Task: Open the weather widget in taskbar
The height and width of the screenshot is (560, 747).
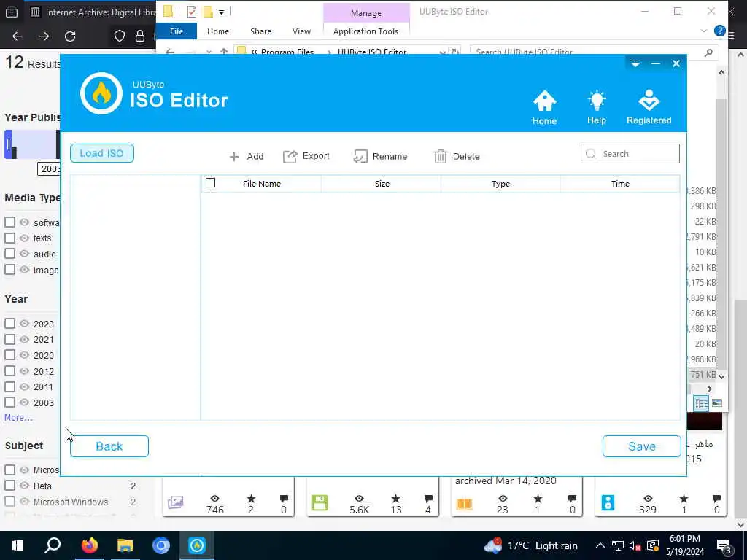Action: point(531,545)
